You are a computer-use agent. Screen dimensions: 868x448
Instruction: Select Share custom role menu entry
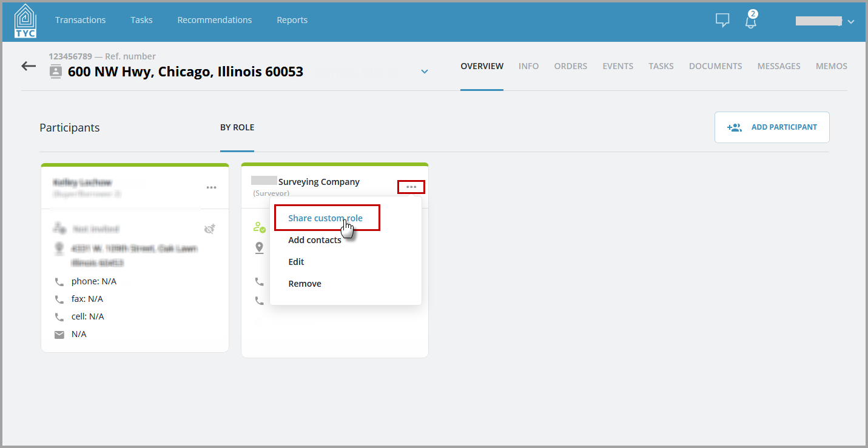click(326, 218)
